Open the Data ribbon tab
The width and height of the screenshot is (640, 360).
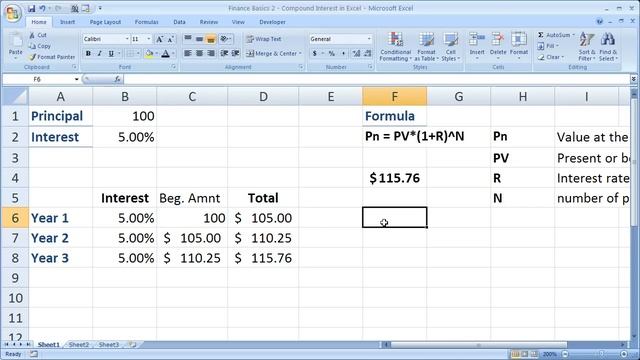coord(179,22)
